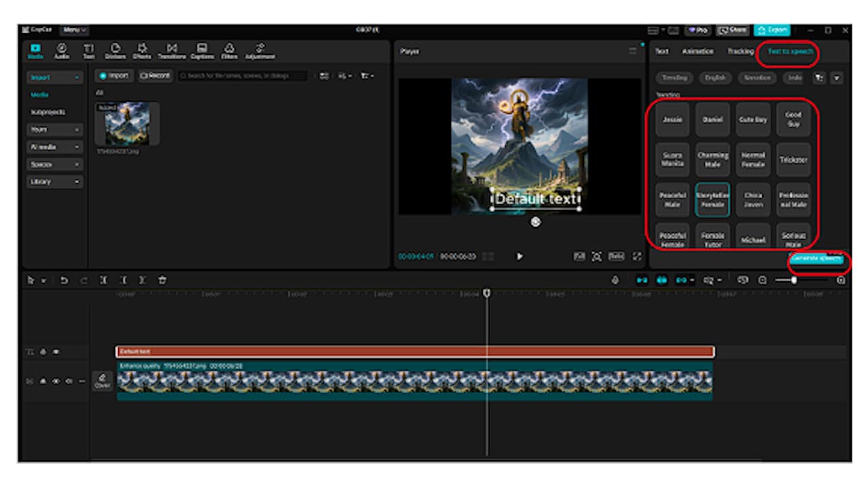Toggle visibility eye of video track
Screen dimensions: 868x488
coord(56,381)
